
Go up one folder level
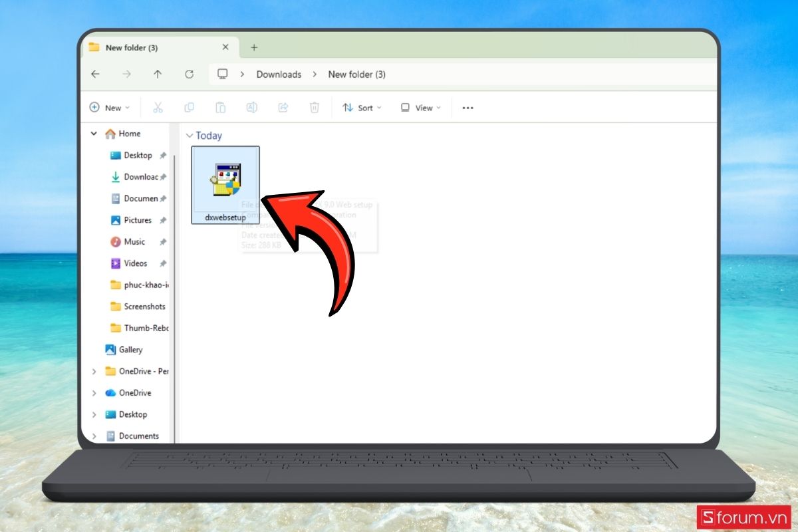pyautogui.click(x=158, y=74)
